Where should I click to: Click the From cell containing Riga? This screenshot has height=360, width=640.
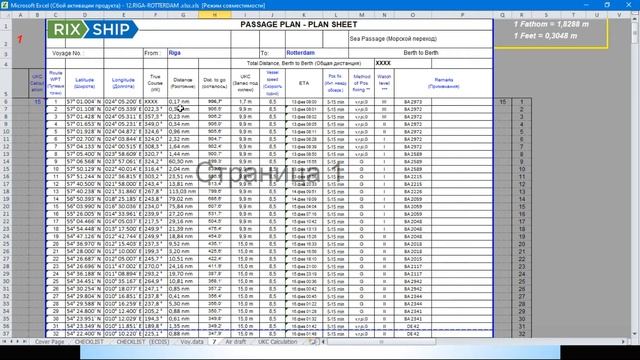coord(199,53)
